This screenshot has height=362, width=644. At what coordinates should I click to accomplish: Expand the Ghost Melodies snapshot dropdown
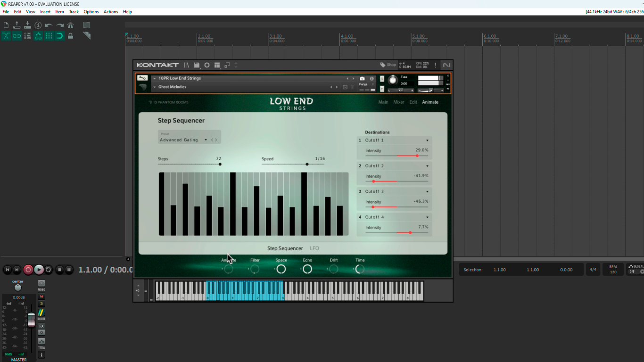pos(155,87)
